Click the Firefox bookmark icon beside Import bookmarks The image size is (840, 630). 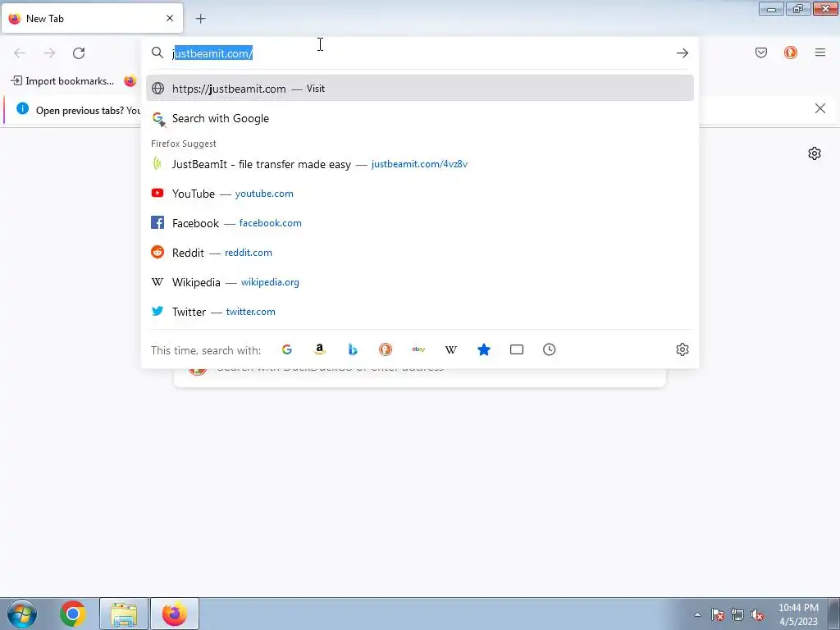130,81
